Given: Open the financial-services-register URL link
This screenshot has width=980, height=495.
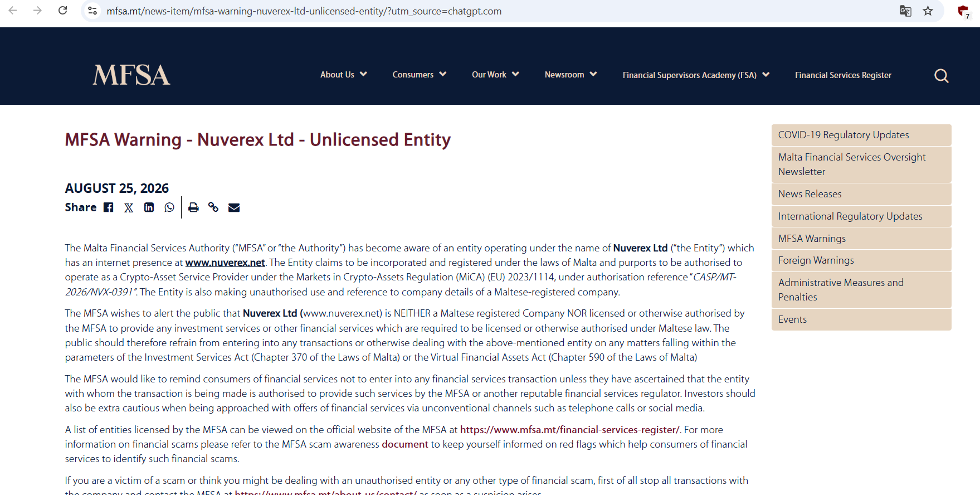Looking at the screenshot, I should coord(569,430).
